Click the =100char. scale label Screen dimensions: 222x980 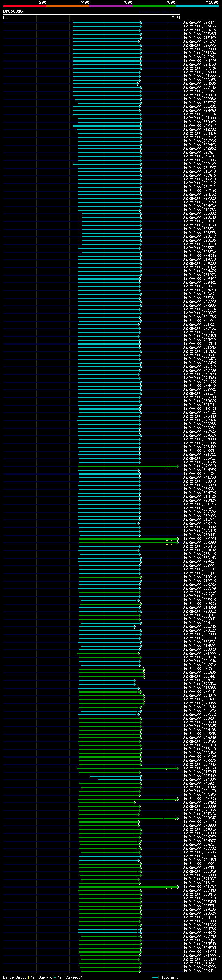coord(168,977)
